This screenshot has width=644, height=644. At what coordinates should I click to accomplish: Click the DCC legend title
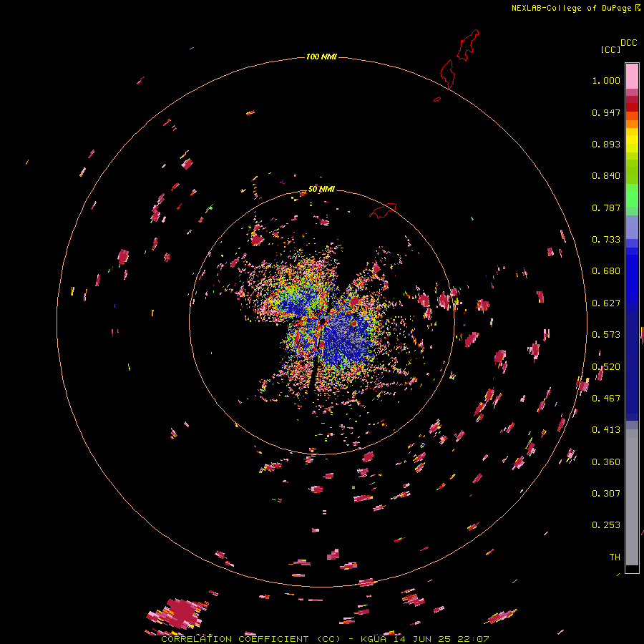(628, 43)
